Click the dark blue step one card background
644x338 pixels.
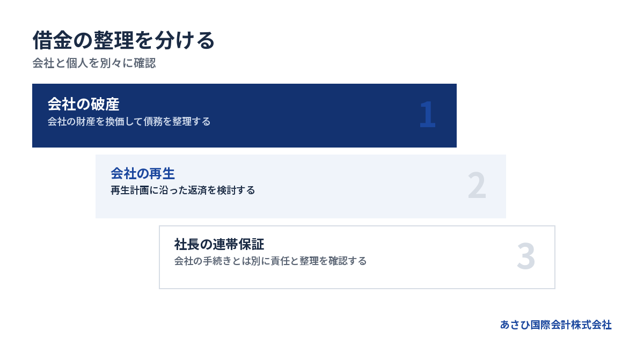[244, 115]
